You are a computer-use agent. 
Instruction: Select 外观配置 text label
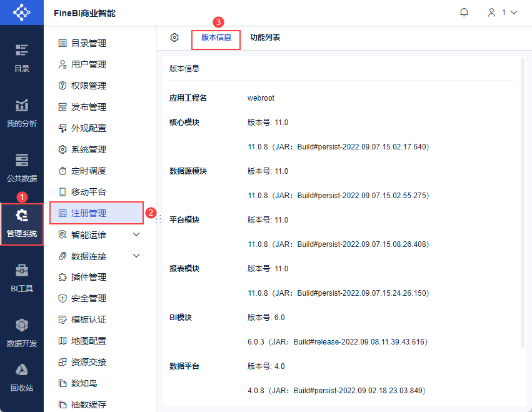click(x=89, y=128)
